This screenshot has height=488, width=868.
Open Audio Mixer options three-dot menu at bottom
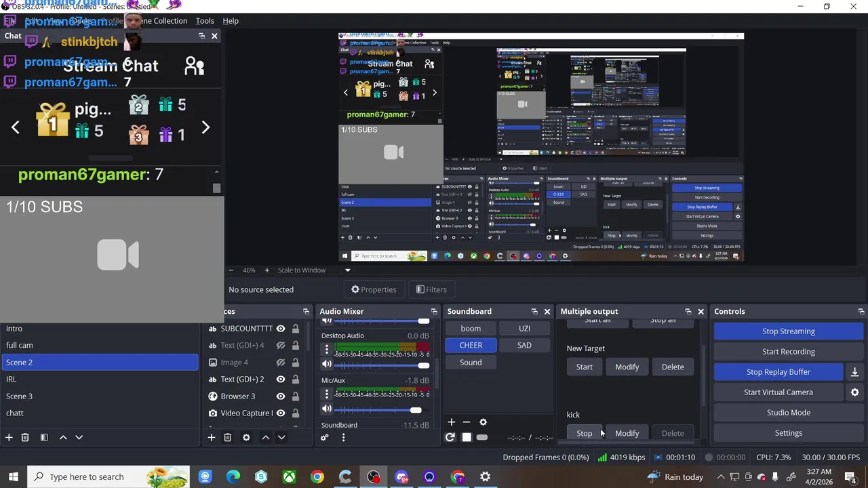tap(343, 438)
